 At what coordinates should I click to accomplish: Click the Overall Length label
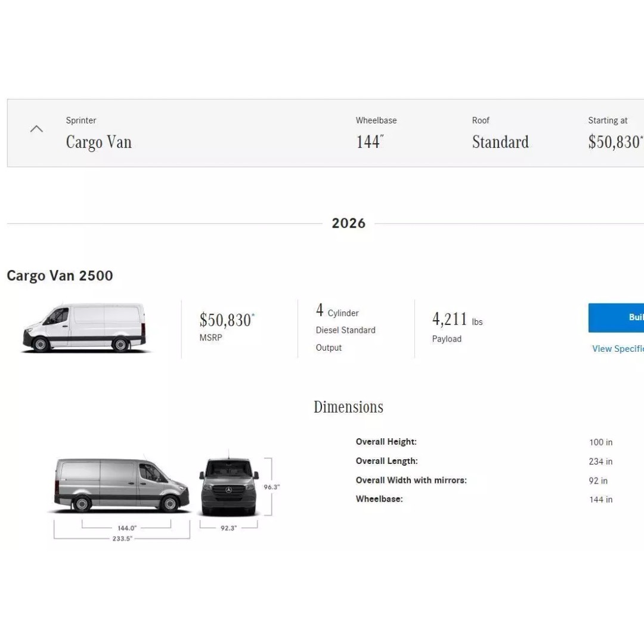pos(386,461)
